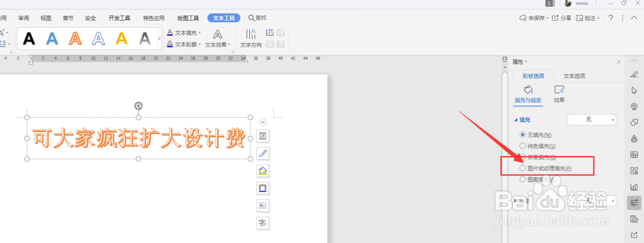
Task: Select the 无填充 radio button
Action: [x=522, y=135]
